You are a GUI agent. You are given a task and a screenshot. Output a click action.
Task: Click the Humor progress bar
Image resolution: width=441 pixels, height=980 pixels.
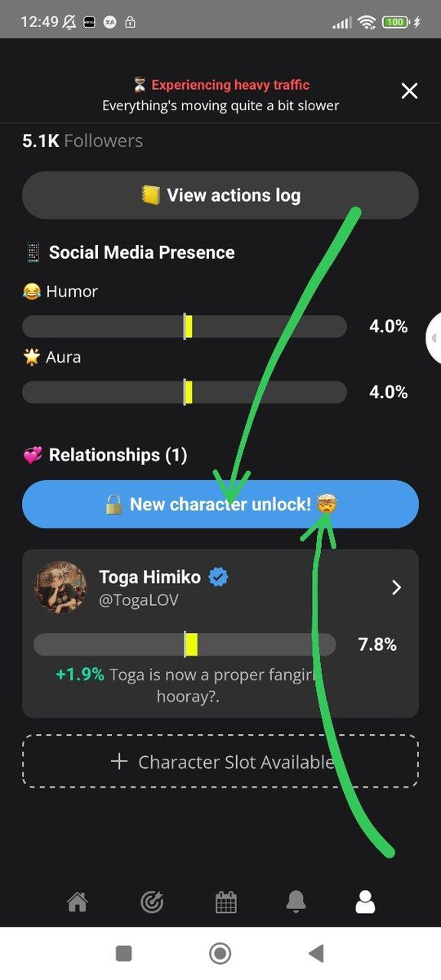185,327
